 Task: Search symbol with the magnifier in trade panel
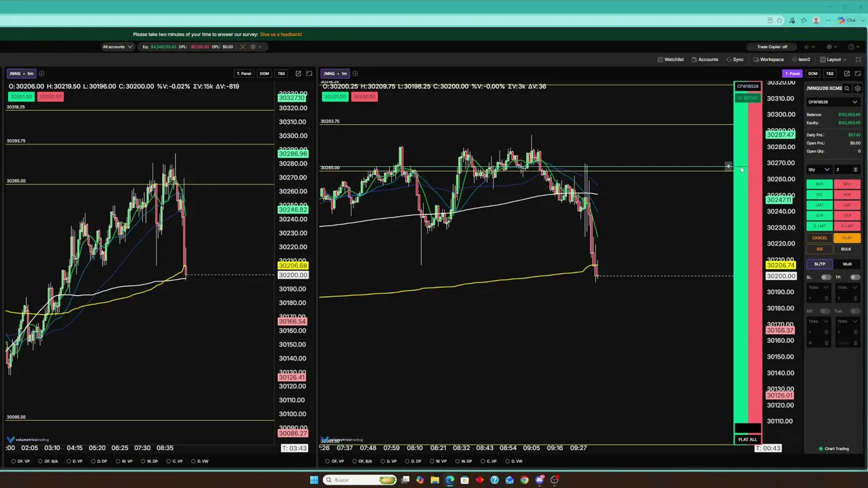[847, 88]
